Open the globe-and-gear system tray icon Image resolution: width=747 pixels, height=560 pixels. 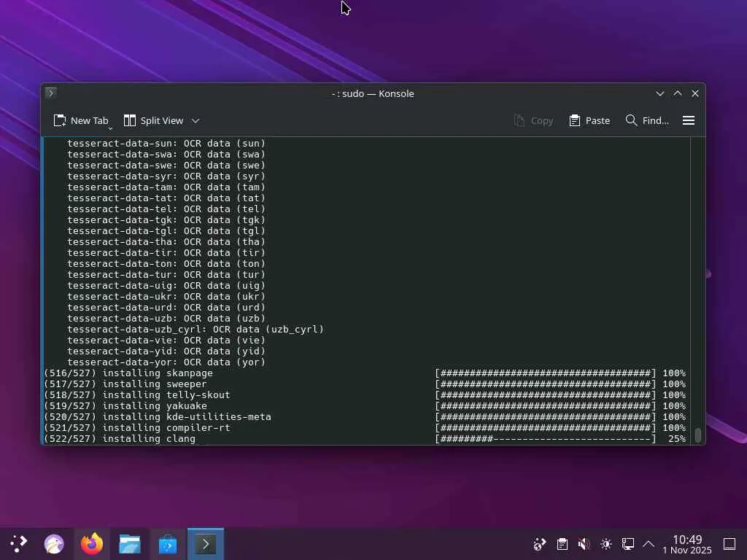(540, 544)
